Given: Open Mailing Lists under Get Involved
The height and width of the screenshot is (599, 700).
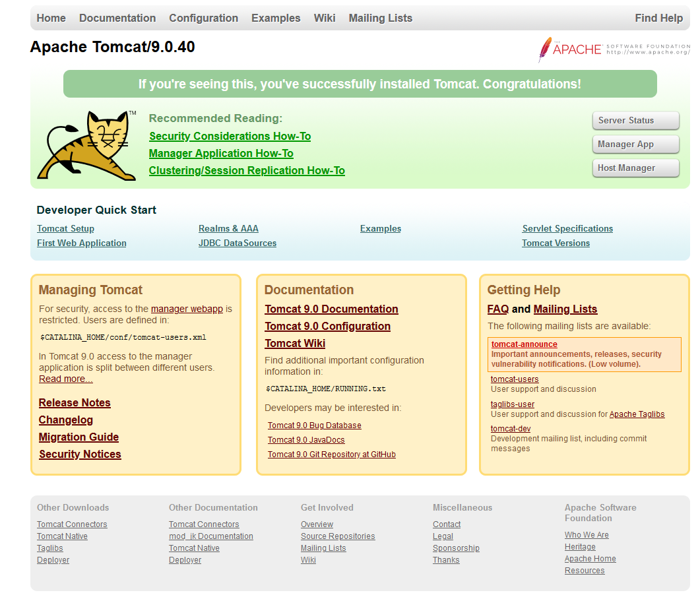Looking at the screenshot, I should point(323,548).
